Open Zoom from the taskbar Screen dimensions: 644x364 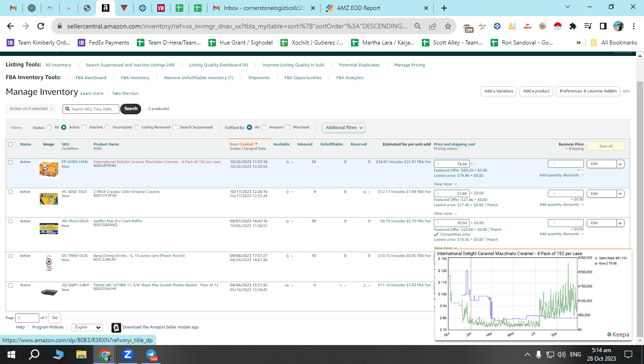click(x=127, y=354)
